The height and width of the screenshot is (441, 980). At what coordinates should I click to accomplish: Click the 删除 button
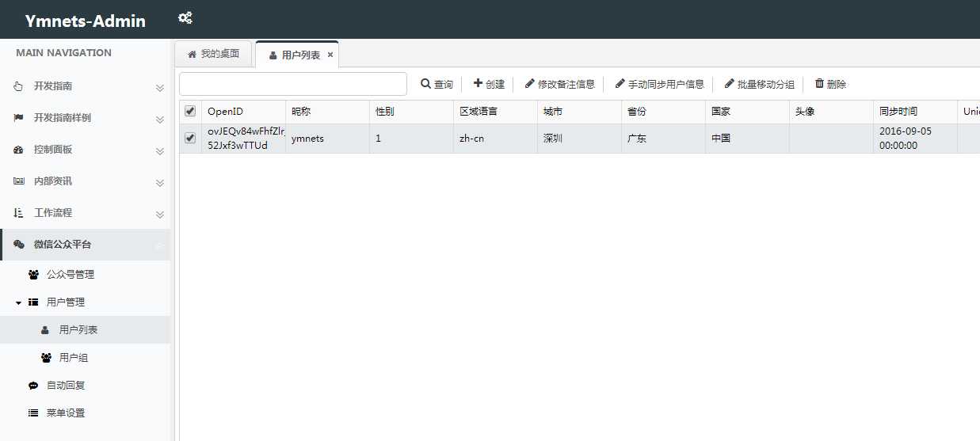(830, 84)
